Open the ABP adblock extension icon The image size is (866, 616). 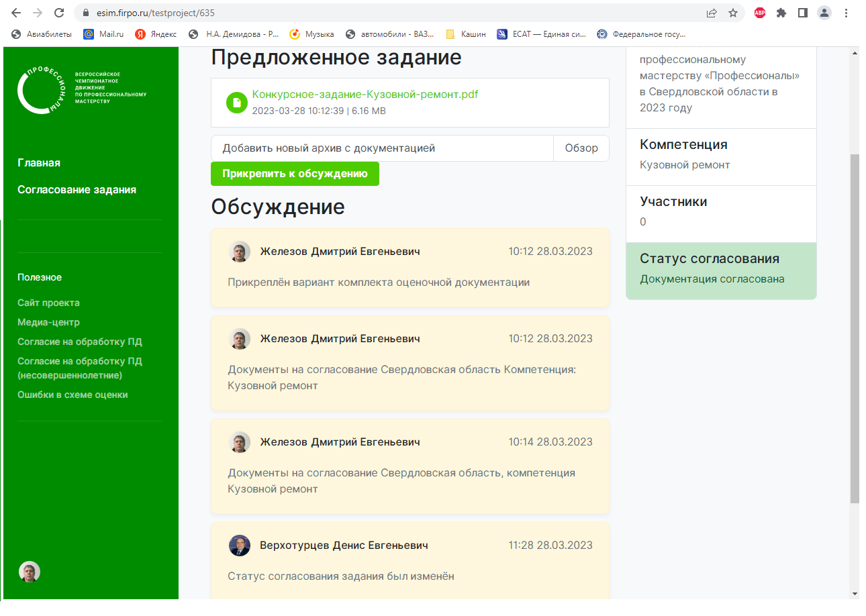pos(760,13)
